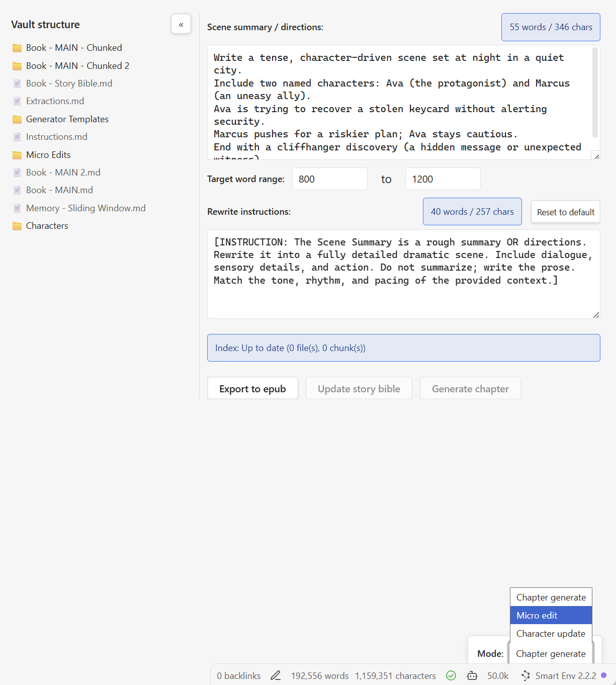Collapse the Vault structure sidebar

point(181,24)
